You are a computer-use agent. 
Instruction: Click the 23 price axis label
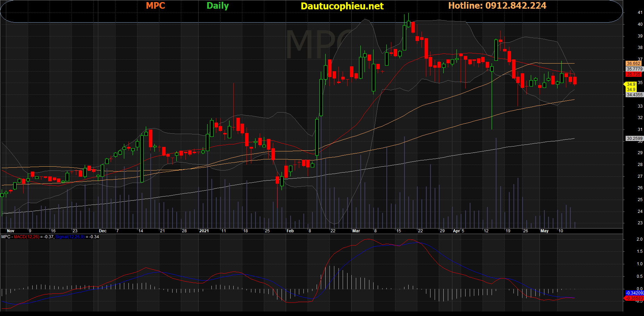[x=640, y=223]
